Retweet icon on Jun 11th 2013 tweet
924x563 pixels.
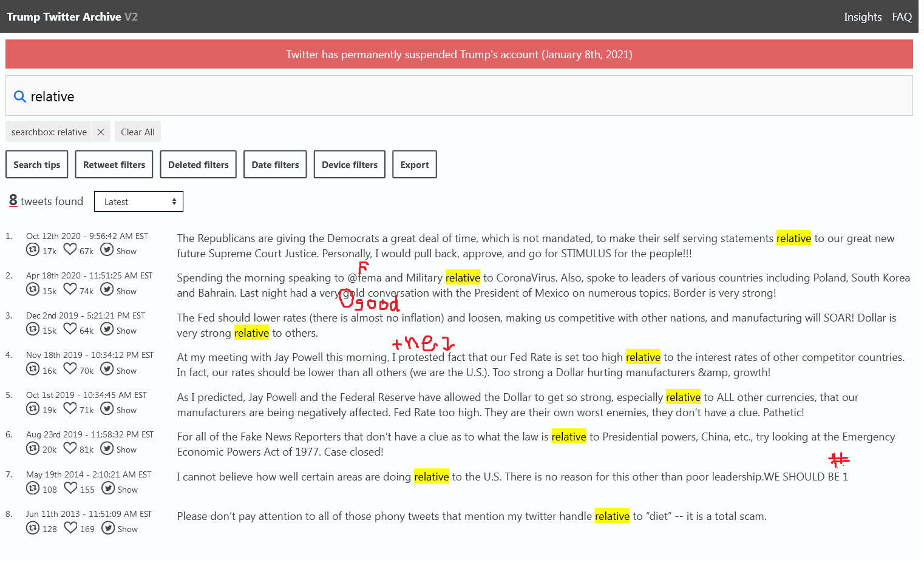(x=33, y=528)
